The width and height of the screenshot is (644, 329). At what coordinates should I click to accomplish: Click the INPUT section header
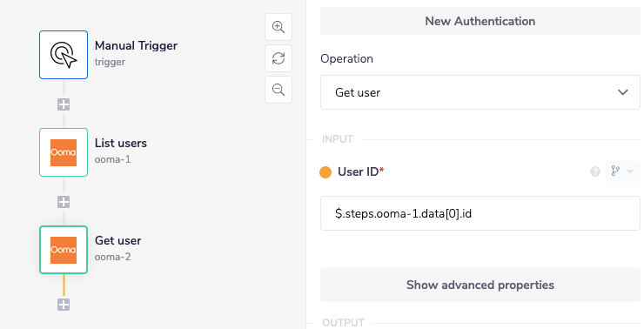[337, 139]
